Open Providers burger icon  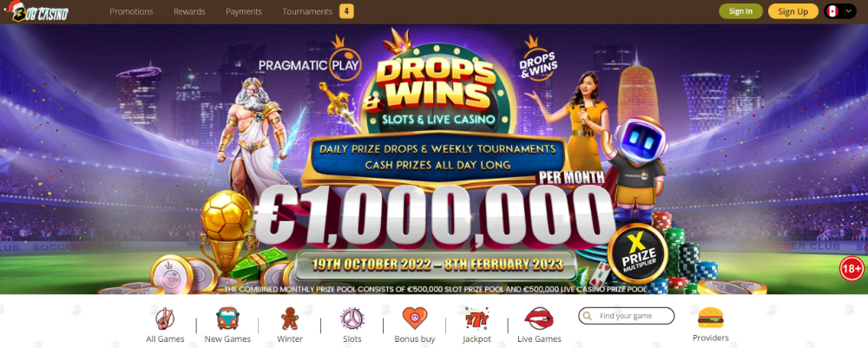pyautogui.click(x=711, y=318)
